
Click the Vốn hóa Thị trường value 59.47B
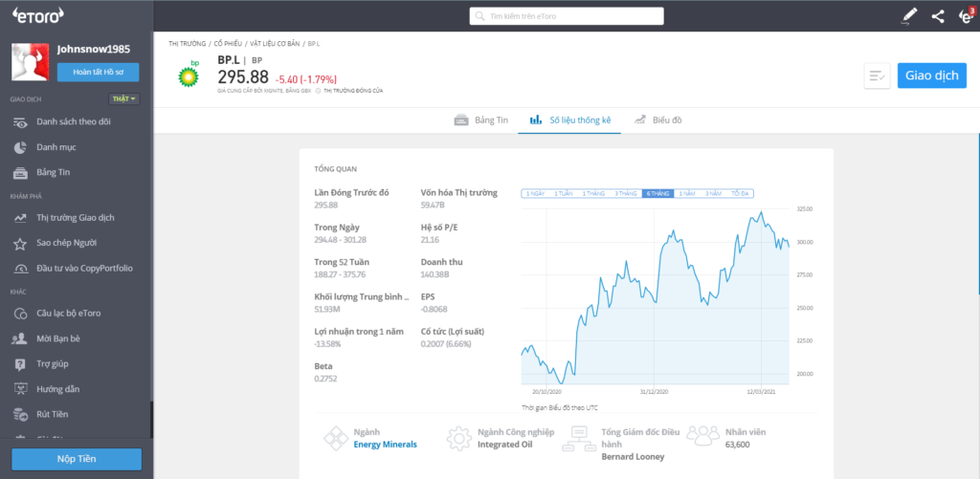coord(433,205)
